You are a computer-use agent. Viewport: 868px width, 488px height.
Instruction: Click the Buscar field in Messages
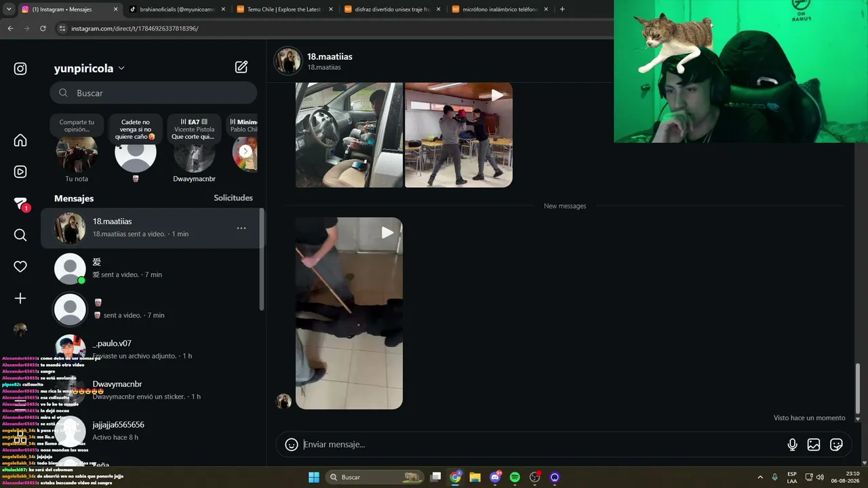[x=153, y=93]
